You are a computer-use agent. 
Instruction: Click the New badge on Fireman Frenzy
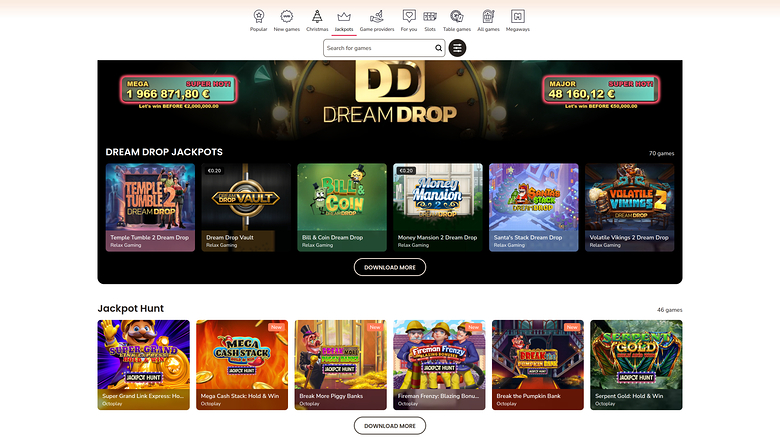tap(474, 327)
